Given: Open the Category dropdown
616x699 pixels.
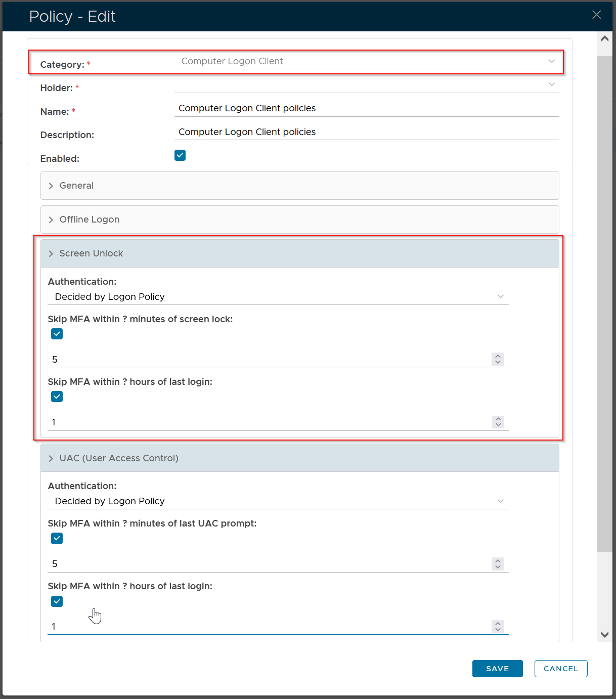Looking at the screenshot, I should pyautogui.click(x=367, y=61).
